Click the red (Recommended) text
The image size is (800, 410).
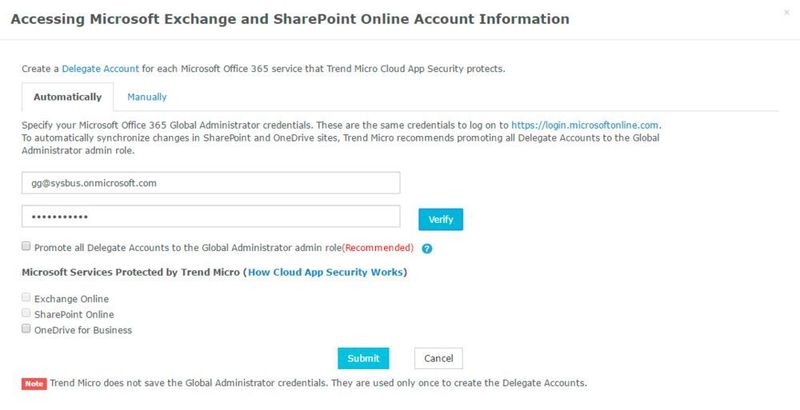tap(378, 248)
